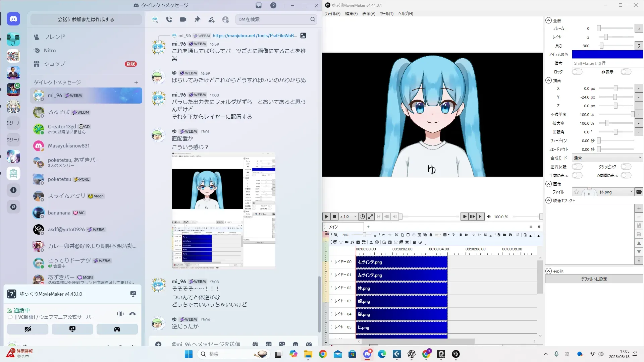Enable the クリッピング switch
The width and height of the screenshot is (644, 362).
[626, 167]
